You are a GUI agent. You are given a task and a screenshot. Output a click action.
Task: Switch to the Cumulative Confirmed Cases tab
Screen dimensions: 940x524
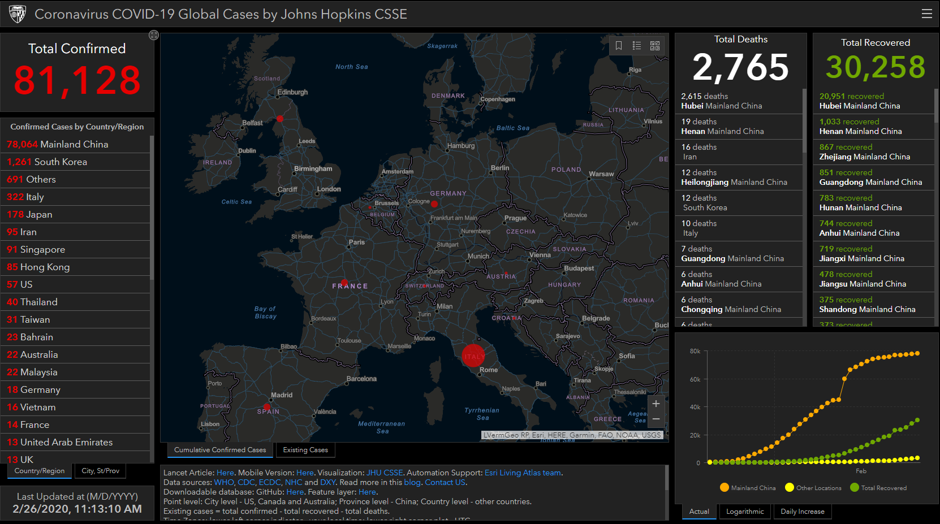point(220,450)
